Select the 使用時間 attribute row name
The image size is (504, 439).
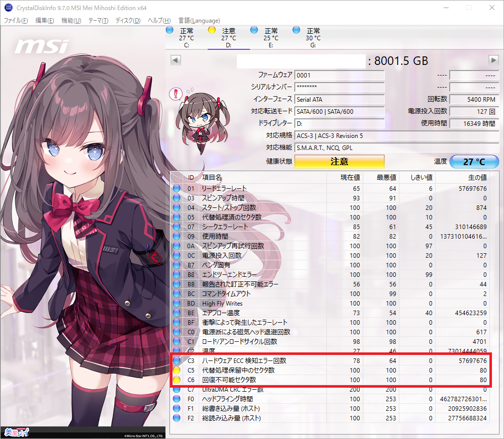(x=215, y=237)
